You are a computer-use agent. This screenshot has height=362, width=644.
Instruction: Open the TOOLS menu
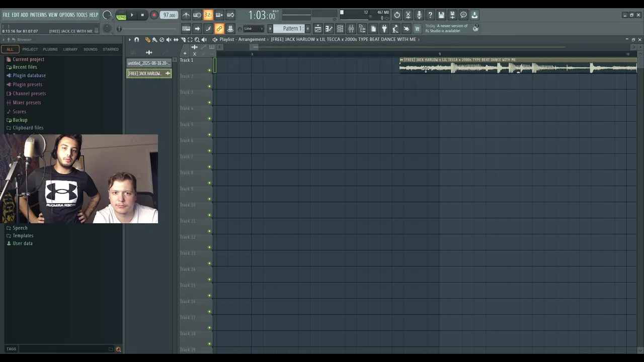pos(82,15)
